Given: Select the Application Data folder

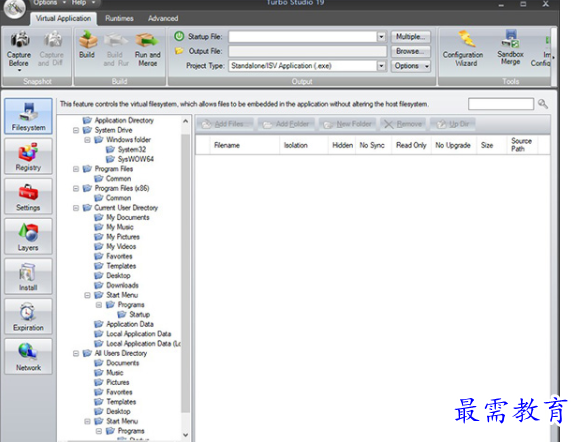Looking at the screenshot, I should tap(124, 324).
